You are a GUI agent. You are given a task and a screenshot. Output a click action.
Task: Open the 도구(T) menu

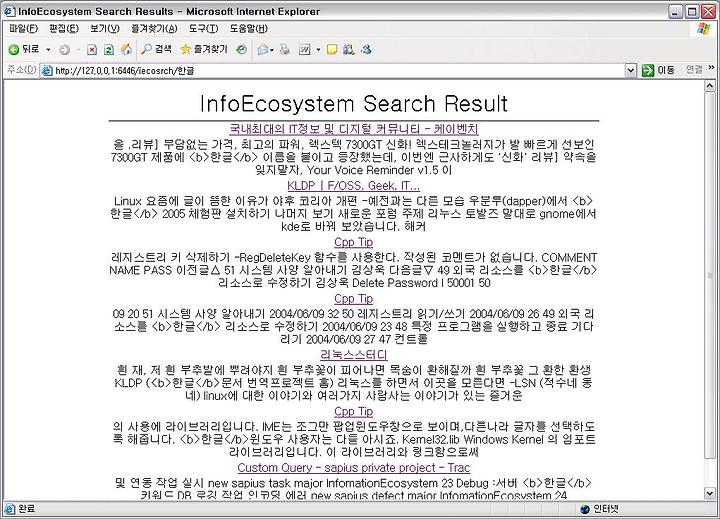[x=203, y=29]
